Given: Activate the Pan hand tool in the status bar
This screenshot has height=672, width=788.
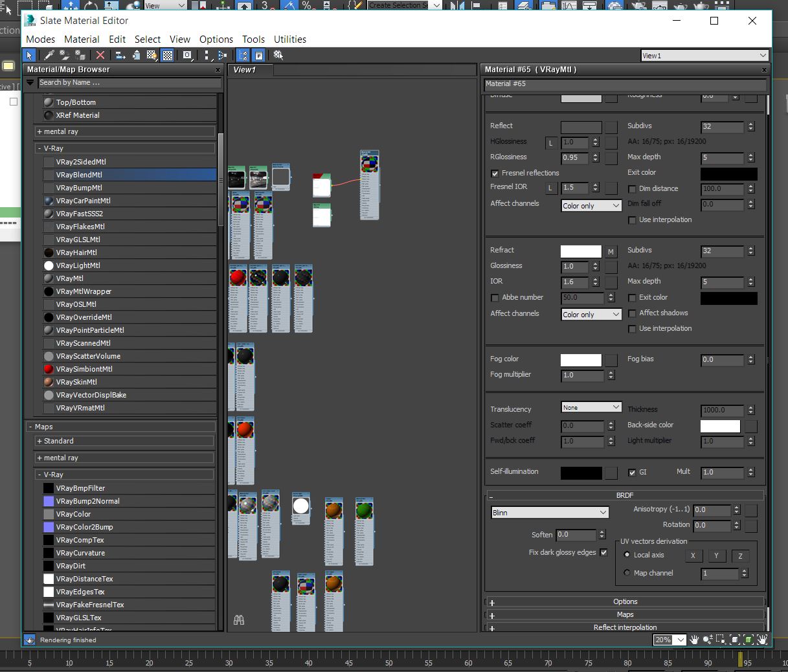Looking at the screenshot, I should click(695, 641).
